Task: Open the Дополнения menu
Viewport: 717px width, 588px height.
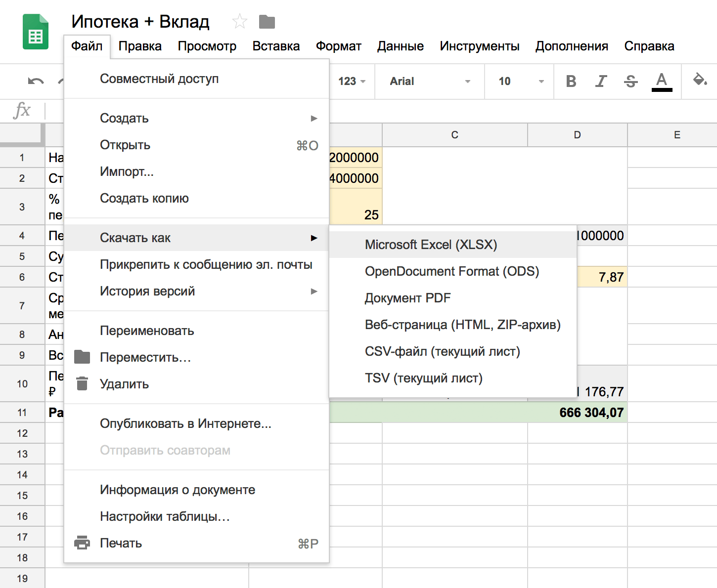Action: tap(572, 46)
